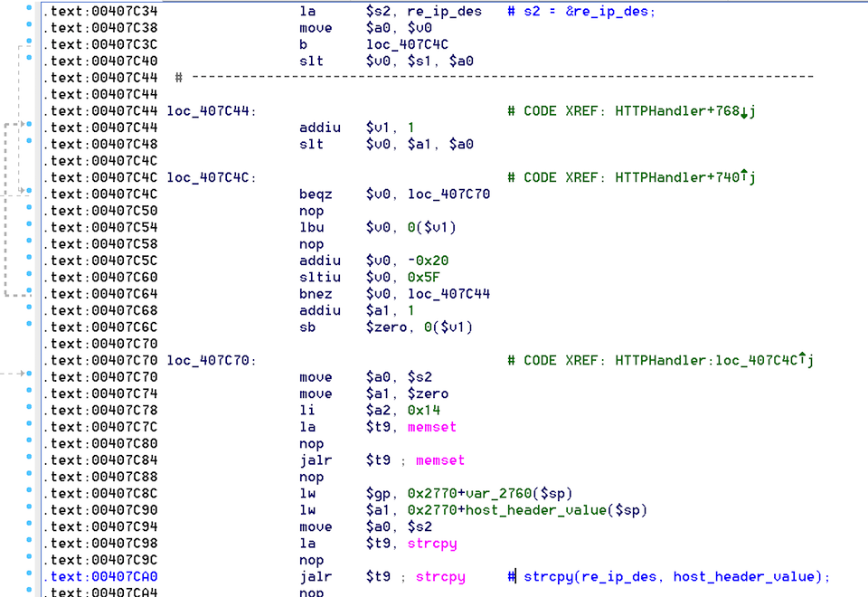Click strcpy in the la $t9 instruction

pyautogui.click(x=432, y=544)
